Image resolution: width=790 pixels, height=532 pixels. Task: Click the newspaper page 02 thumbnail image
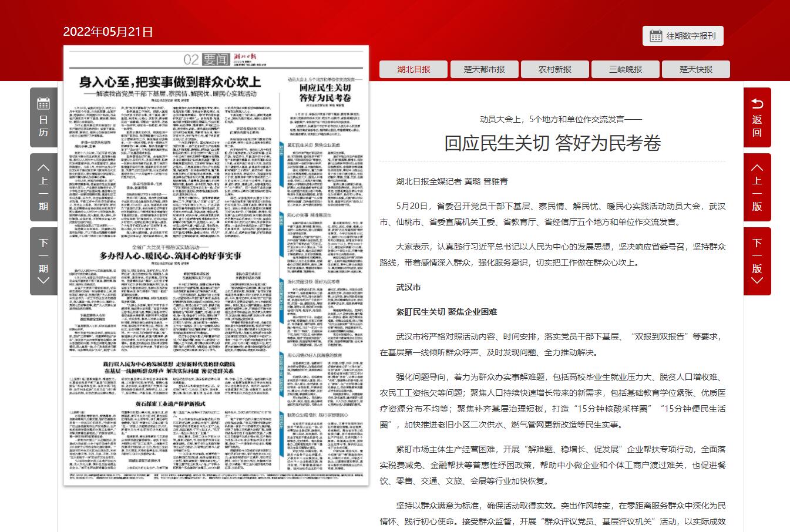(x=216, y=265)
